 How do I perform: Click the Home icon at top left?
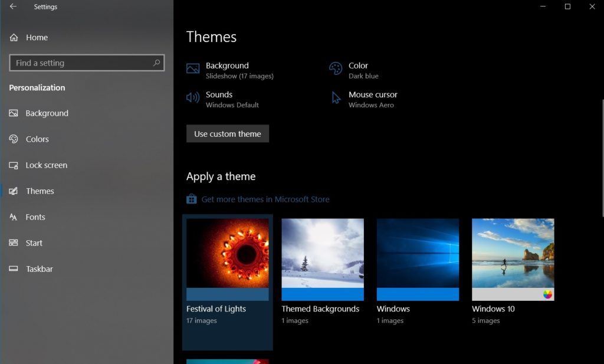click(x=13, y=37)
